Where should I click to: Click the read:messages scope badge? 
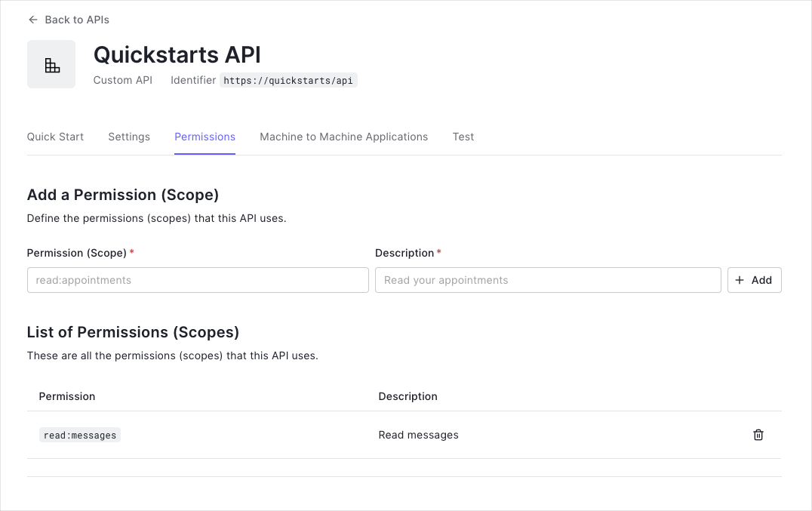coord(79,435)
